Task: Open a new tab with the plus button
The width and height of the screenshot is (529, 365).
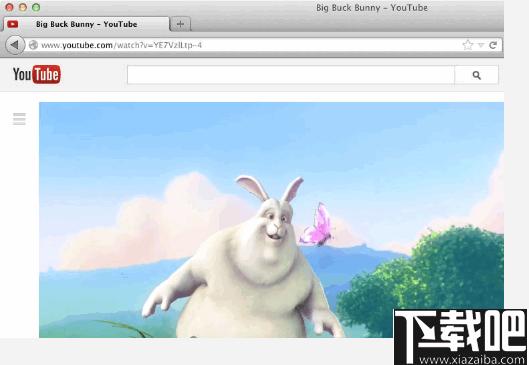Action: (180, 24)
